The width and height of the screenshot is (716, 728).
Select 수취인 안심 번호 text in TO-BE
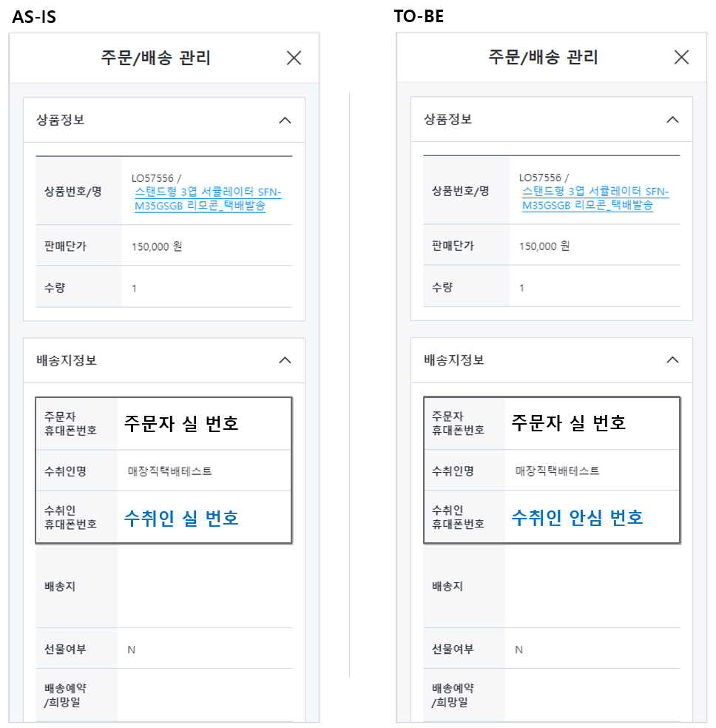click(x=577, y=517)
